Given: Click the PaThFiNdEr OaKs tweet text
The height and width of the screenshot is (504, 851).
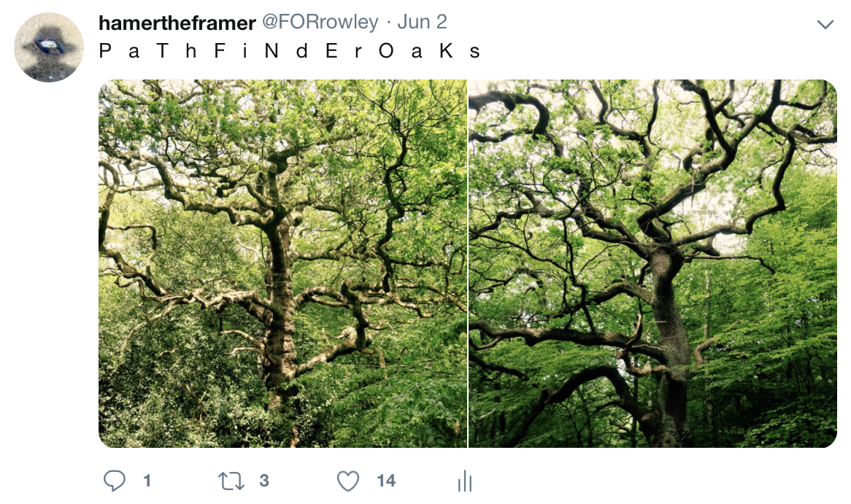Looking at the screenshot, I should pos(290,51).
